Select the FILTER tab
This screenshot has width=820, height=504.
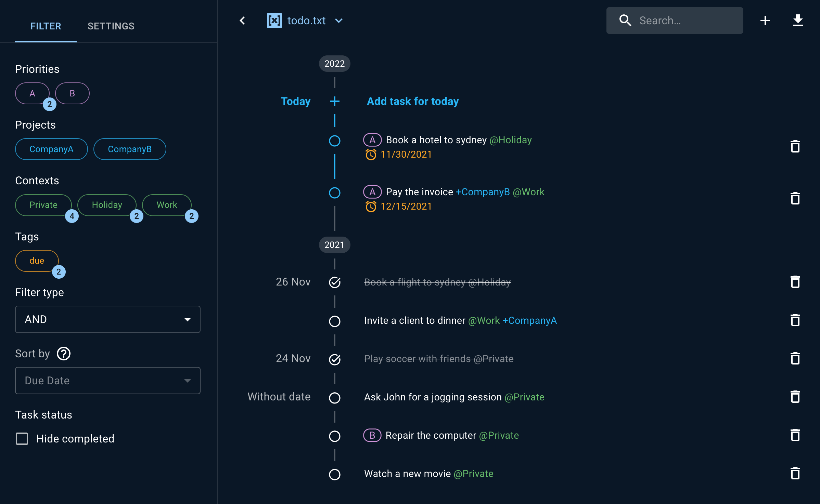[46, 26]
